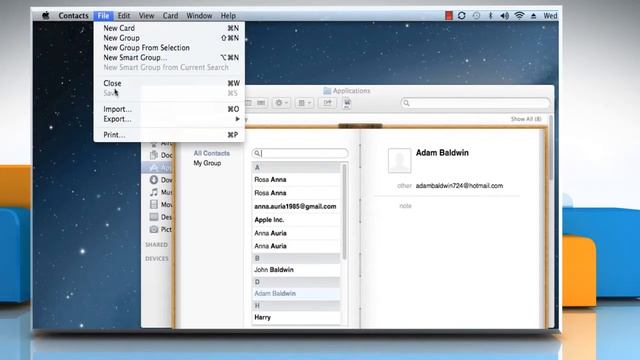The height and width of the screenshot is (360, 640).
Task: Select second Anna Auria contact
Action: click(x=296, y=246)
